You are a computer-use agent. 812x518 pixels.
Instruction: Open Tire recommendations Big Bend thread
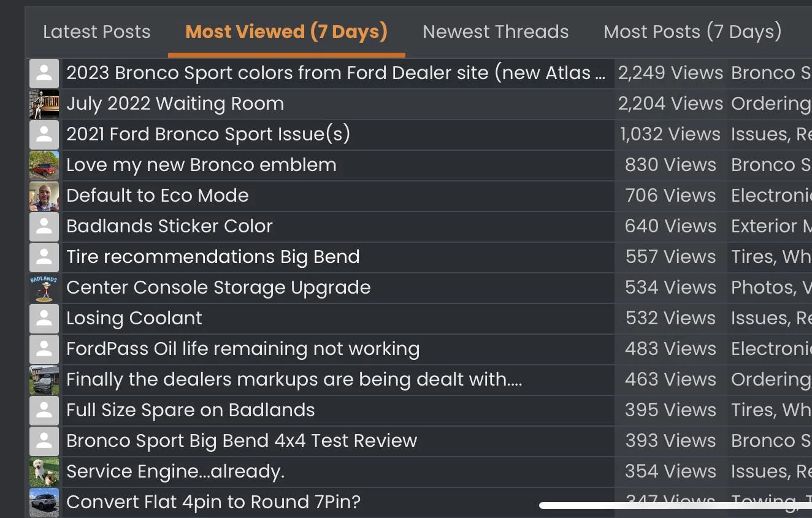(213, 257)
